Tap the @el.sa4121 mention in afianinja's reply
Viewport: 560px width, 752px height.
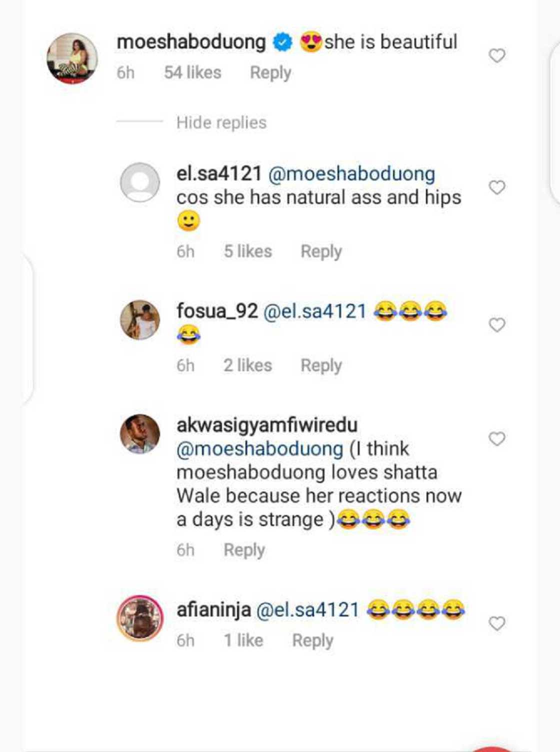[x=310, y=609]
